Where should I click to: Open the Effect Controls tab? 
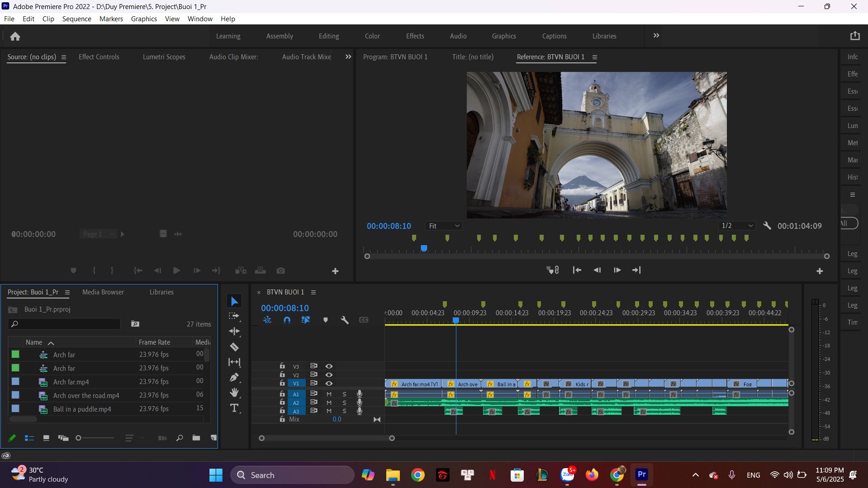pos(99,57)
